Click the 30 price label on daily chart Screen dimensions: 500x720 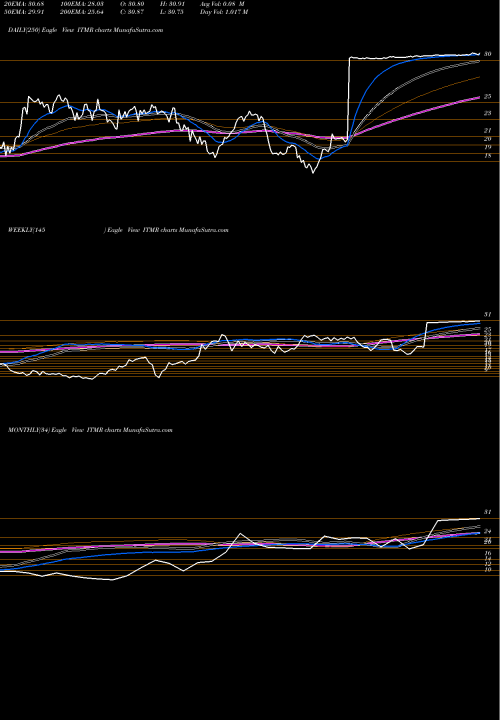[x=488, y=54]
